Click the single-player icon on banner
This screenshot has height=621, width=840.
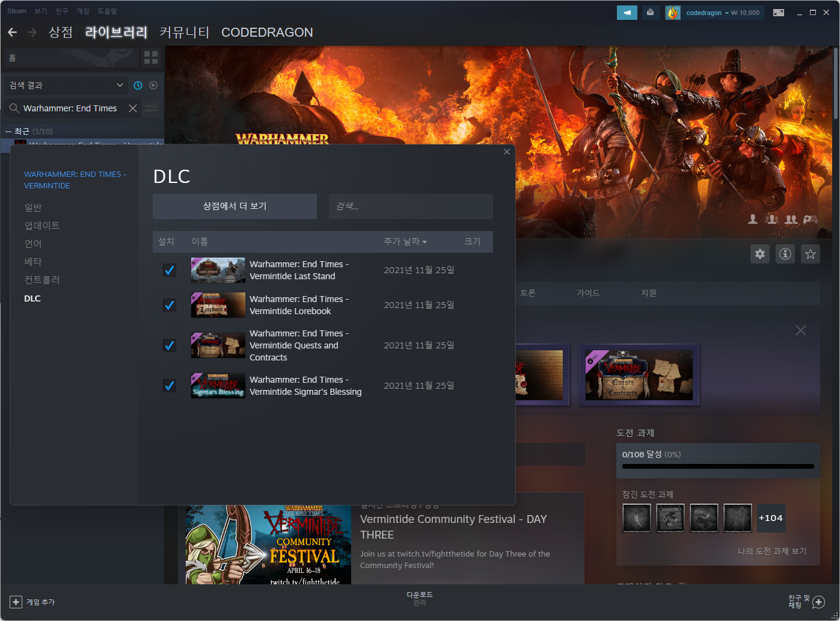coord(752,220)
